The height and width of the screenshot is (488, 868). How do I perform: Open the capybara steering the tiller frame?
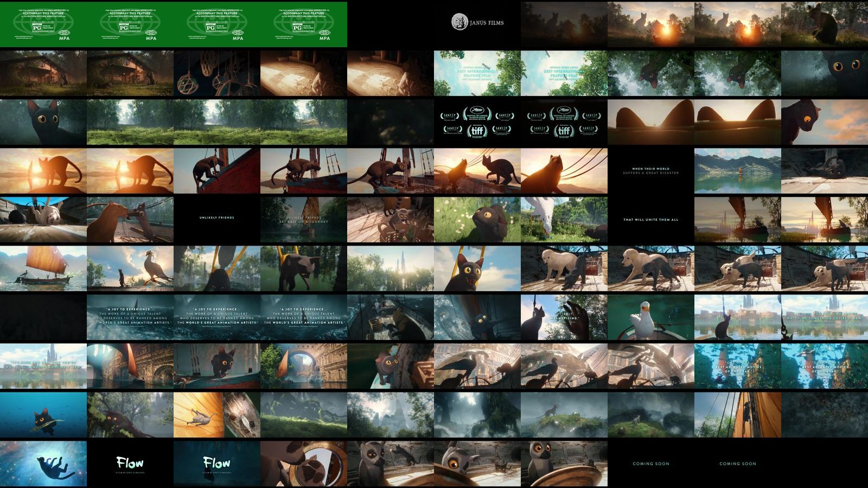click(130, 220)
